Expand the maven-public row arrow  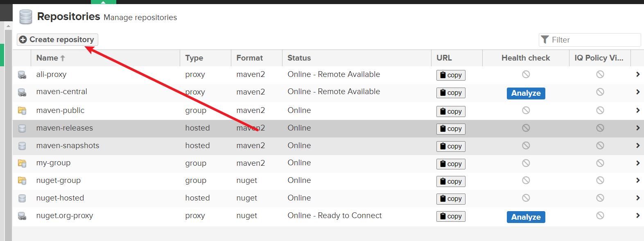637,110
